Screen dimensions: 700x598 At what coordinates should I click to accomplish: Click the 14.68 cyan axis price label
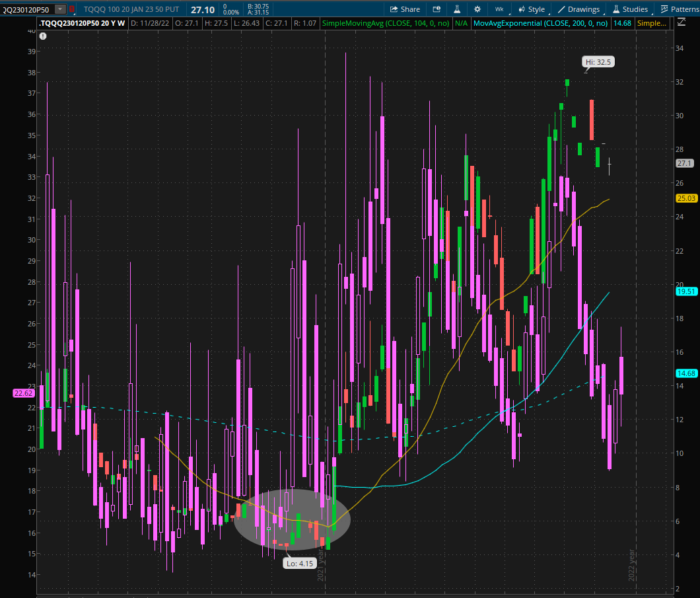point(685,373)
